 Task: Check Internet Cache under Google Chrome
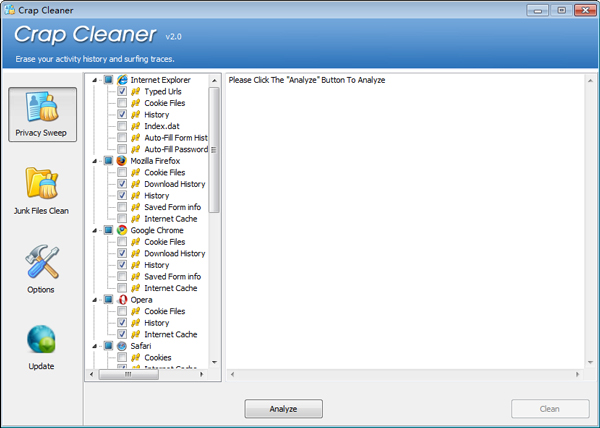122,288
